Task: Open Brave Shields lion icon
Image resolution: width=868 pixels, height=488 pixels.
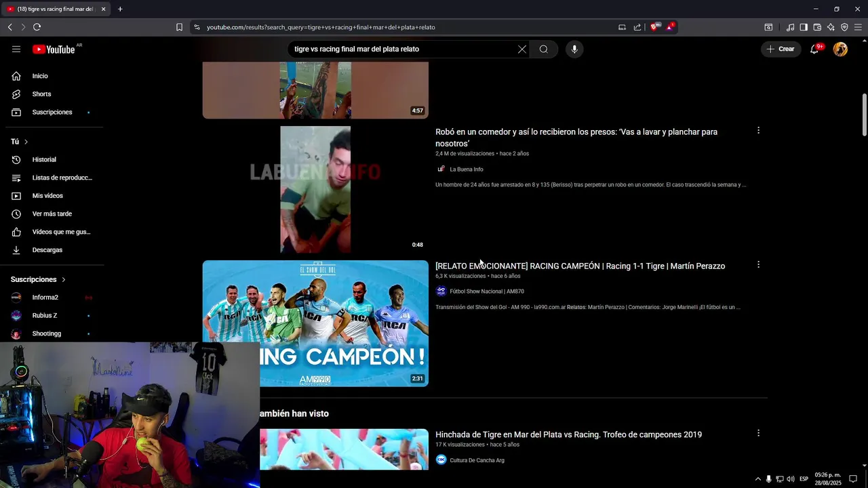Action: 654,27
